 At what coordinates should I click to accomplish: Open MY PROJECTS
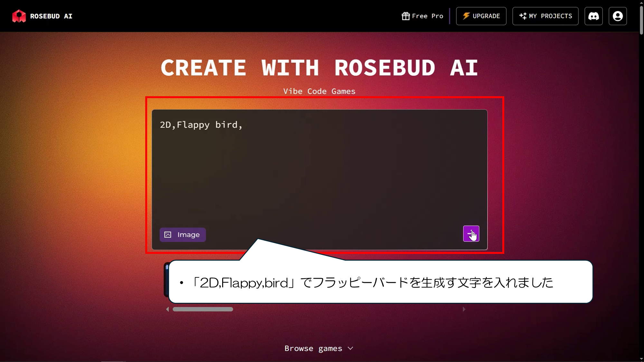click(x=545, y=16)
